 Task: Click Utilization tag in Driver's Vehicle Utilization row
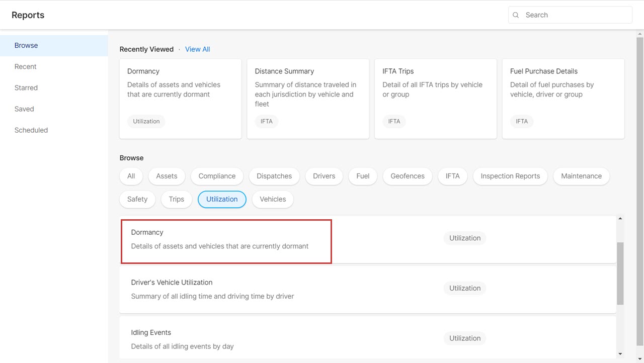point(465,288)
